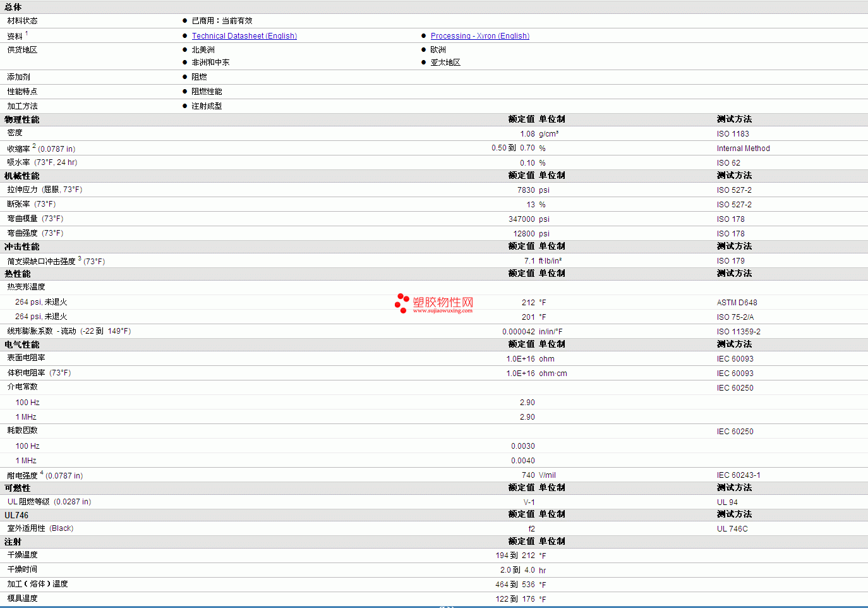Click the ISO 75-2/A test method
868x608 pixels.
coord(735,317)
